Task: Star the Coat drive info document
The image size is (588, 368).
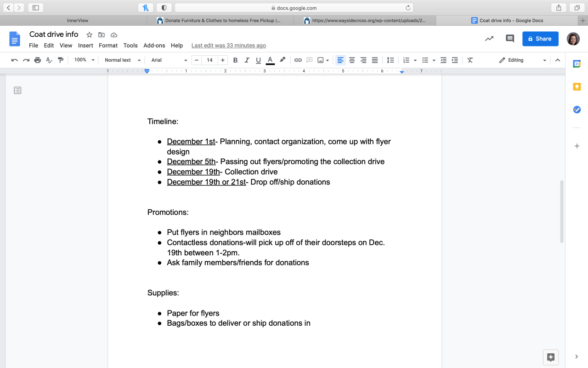Action: (90, 35)
